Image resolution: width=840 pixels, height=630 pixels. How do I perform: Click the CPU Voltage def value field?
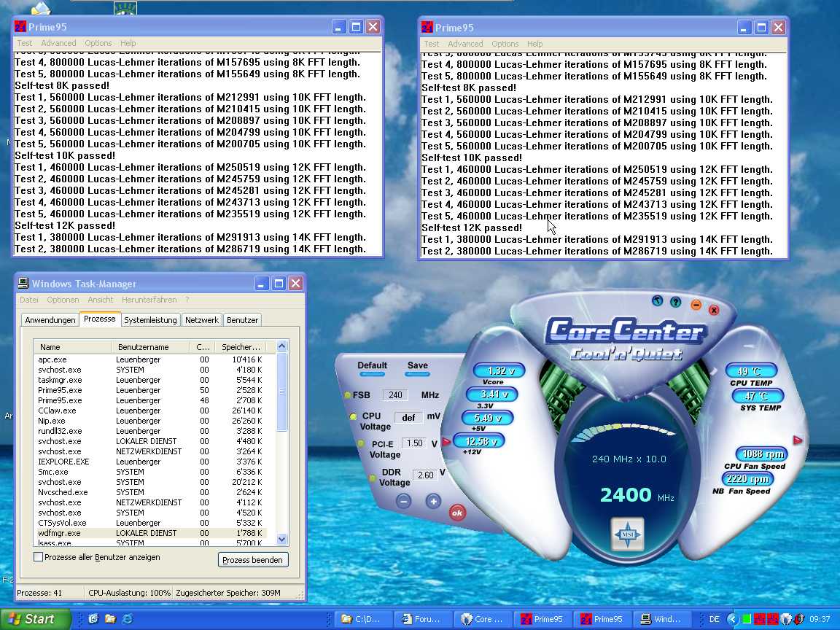(x=408, y=417)
